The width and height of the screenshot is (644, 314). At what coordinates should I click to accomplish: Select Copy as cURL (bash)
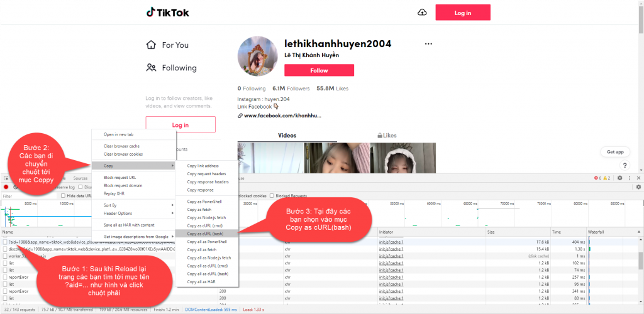pyautogui.click(x=206, y=234)
